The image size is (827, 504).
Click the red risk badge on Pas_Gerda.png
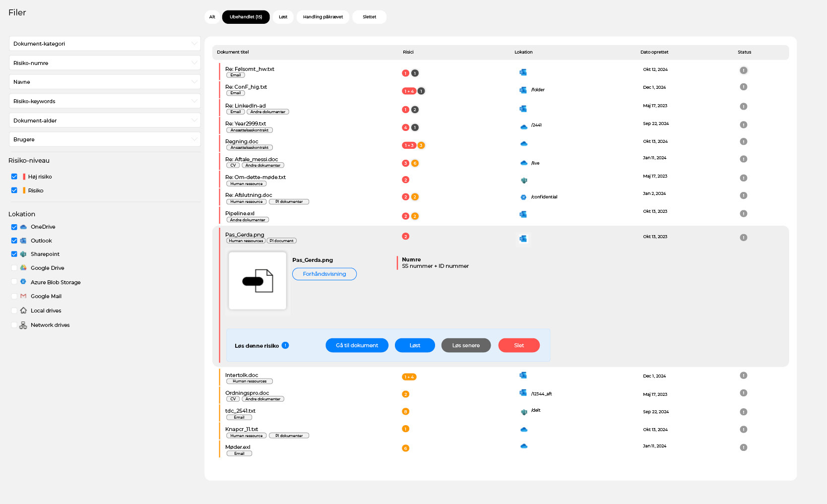(x=405, y=237)
